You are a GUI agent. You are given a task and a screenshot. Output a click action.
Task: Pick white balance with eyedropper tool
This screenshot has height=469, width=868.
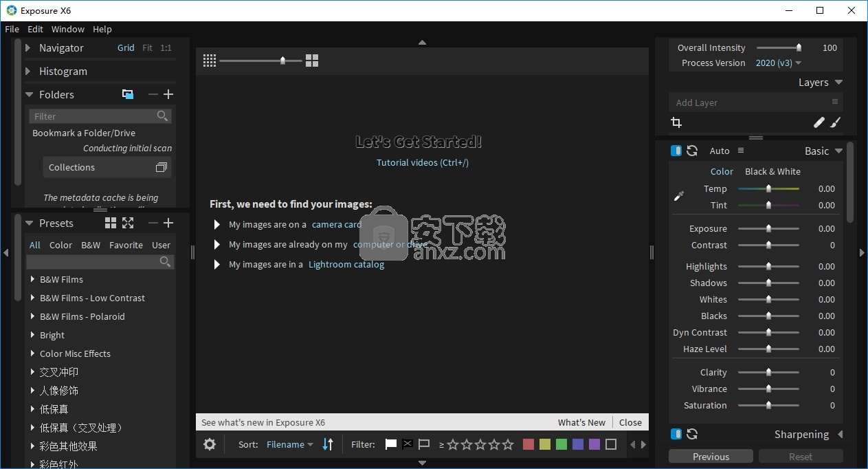pos(679,196)
